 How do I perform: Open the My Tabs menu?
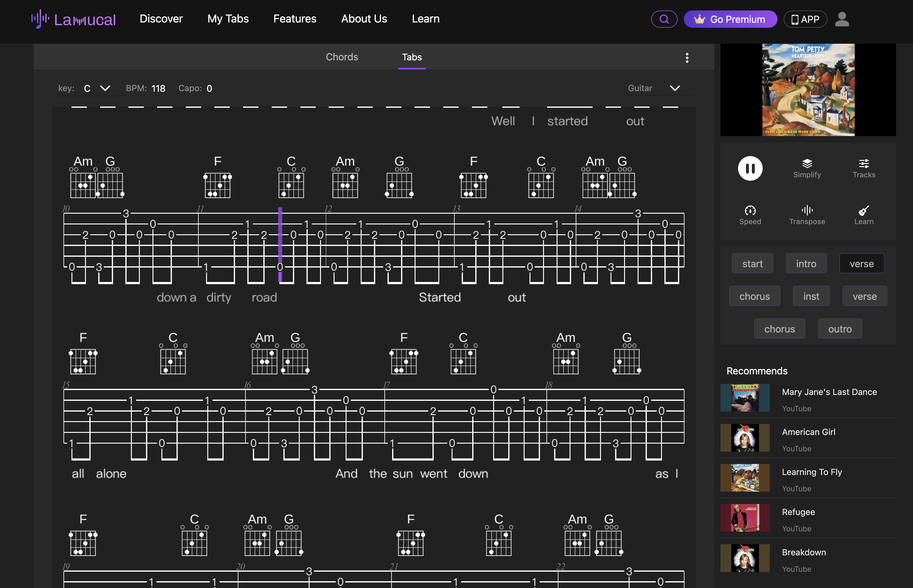pyautogui.click(x=228, y=19)
